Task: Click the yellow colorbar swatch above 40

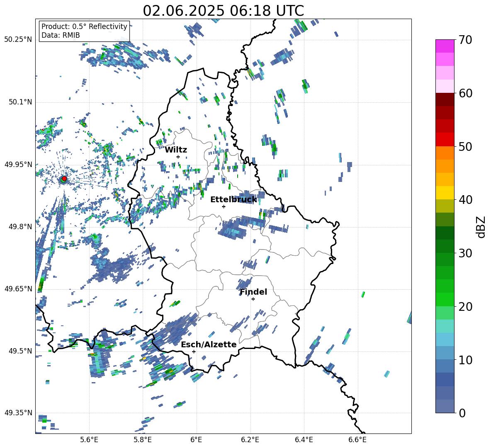Action: pos(445,193)
